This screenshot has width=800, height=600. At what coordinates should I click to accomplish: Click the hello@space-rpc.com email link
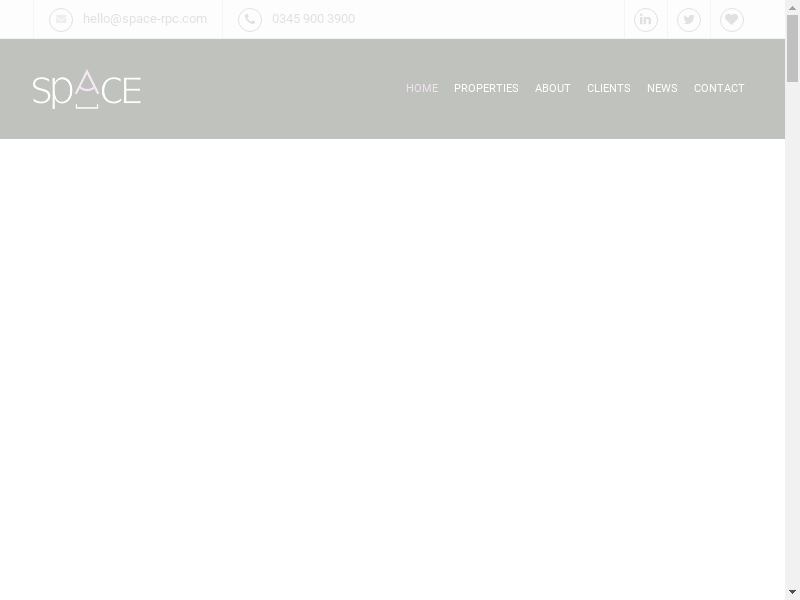pos(145,19)
